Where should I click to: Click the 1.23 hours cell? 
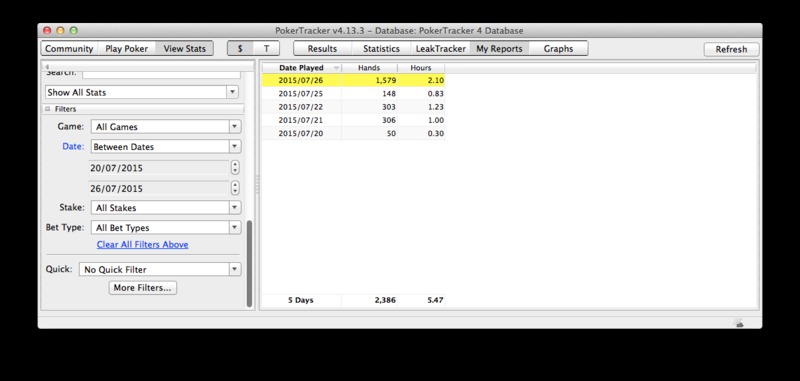(421, 107)
